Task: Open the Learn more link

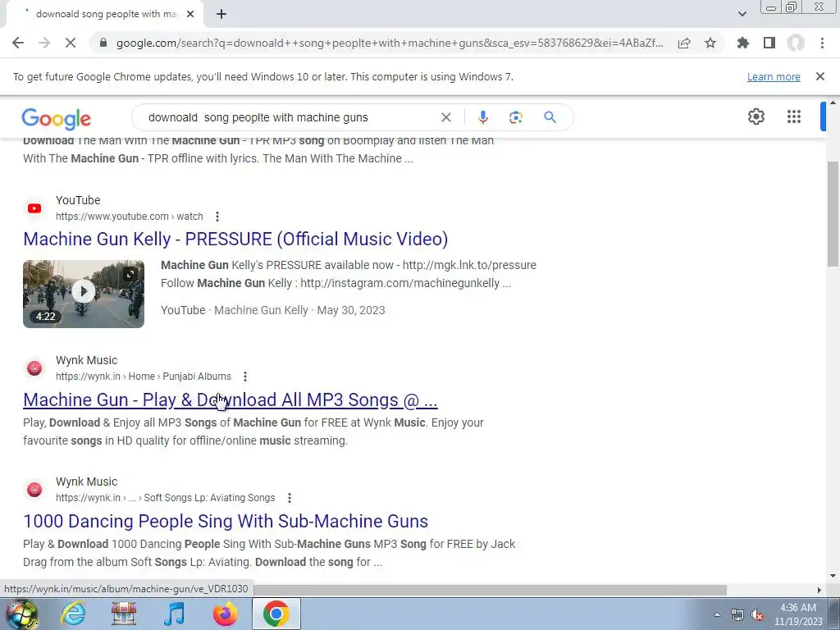Action: point(774,76)
